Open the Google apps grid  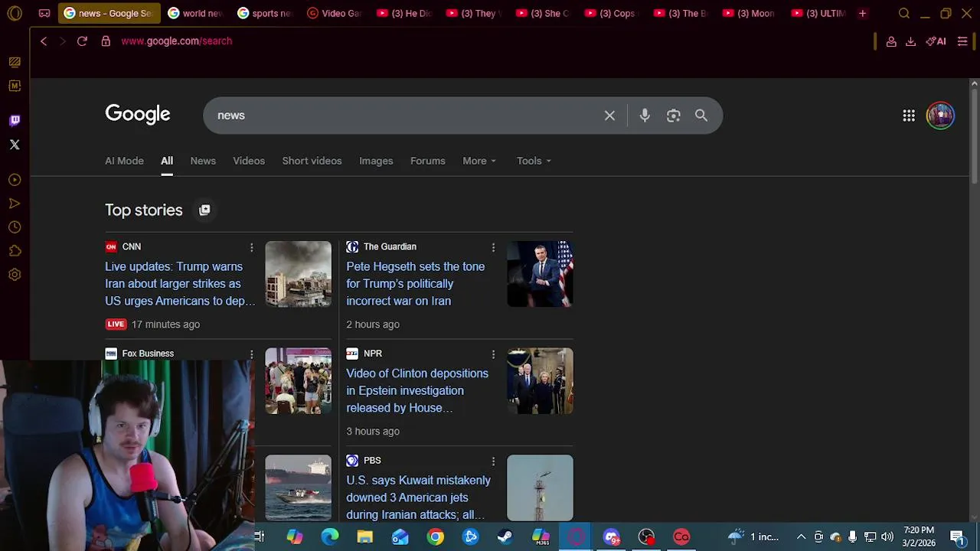pyautogui.click(x=909, y=116)
